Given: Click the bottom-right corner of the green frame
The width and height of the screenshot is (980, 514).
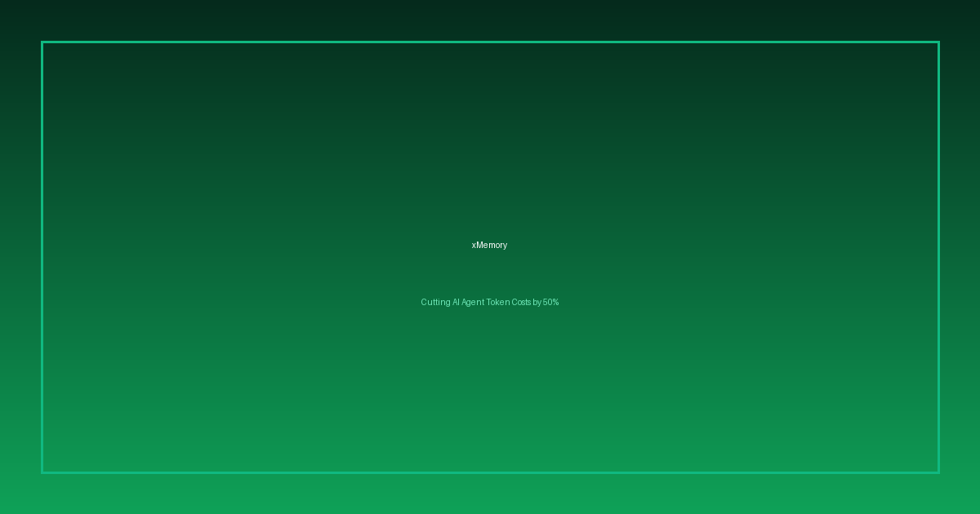Looking at the screenshot, I should click(938, 472).
